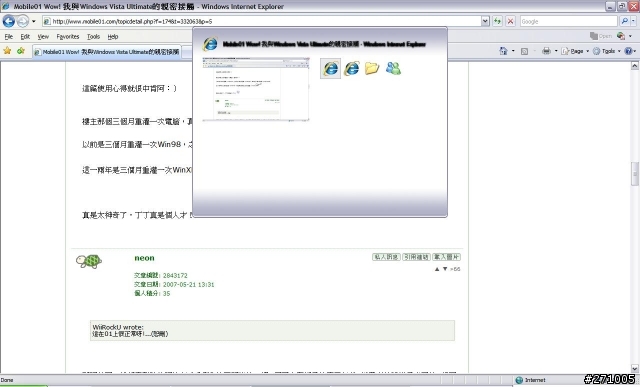Click the article number 2843172 text
The width and height of the screenshot is (640, 387).
pyautogui.click(x=175, y=276)
